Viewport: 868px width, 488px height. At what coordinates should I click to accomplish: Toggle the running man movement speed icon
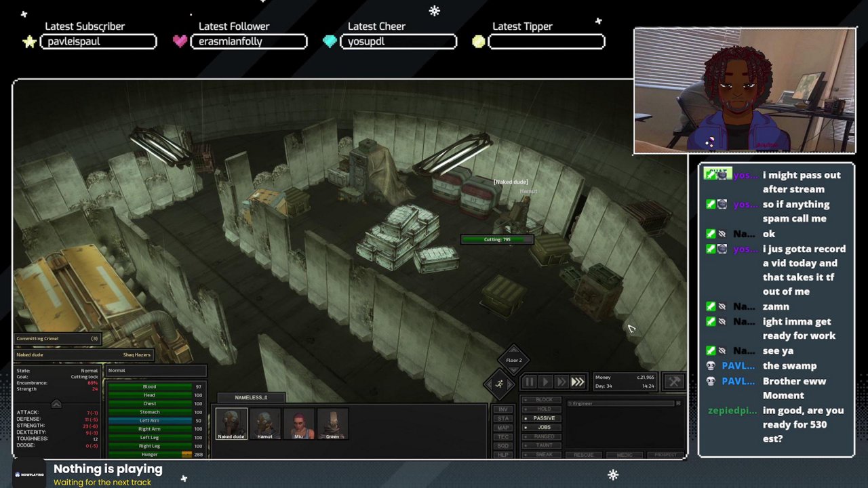click(500, 384)
